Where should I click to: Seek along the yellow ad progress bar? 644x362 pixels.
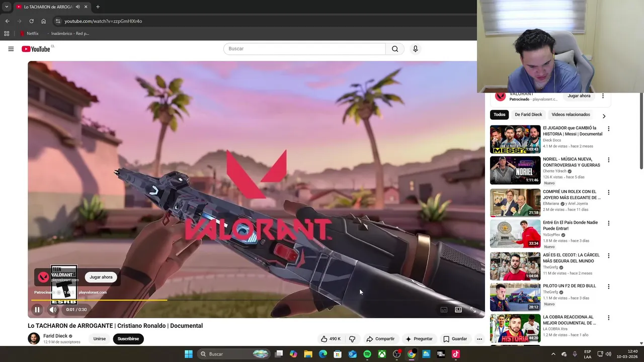point(99,300)
